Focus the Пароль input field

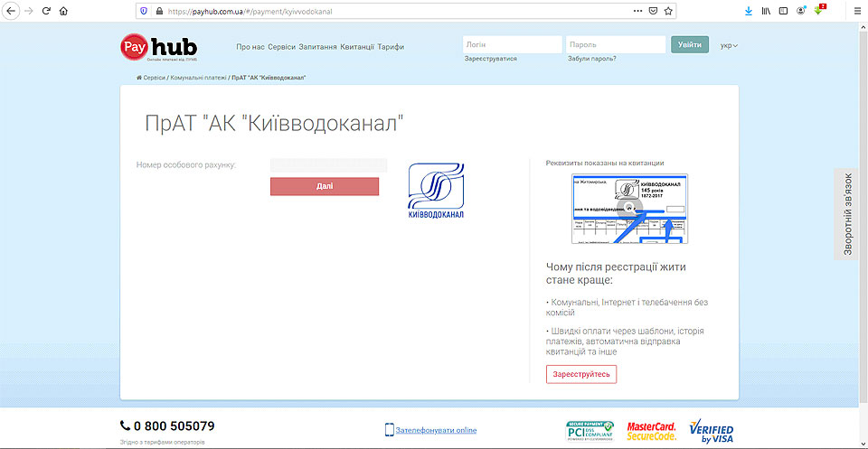click(x=616, y=45)
